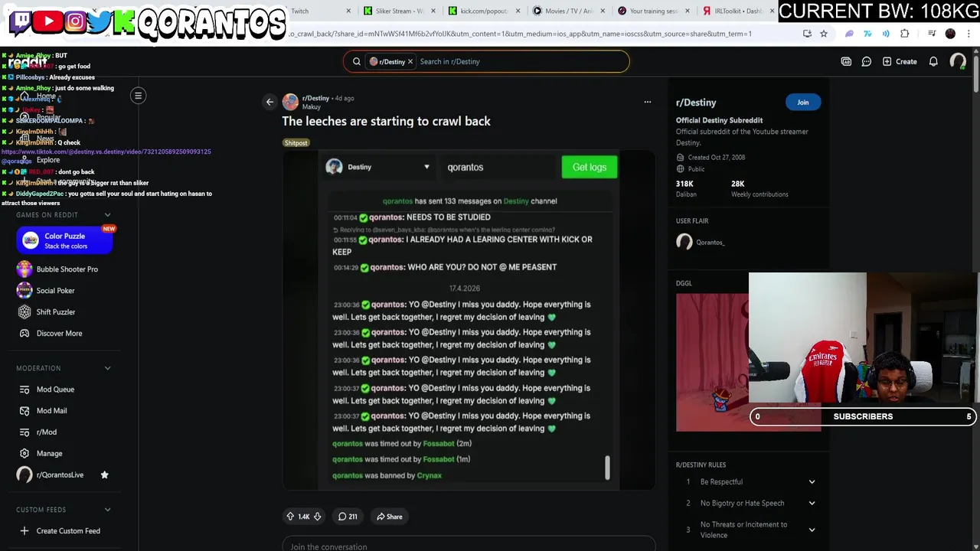Open Mod Queue in the sidebar
This screenshot has width=980, height=551.
55,390
